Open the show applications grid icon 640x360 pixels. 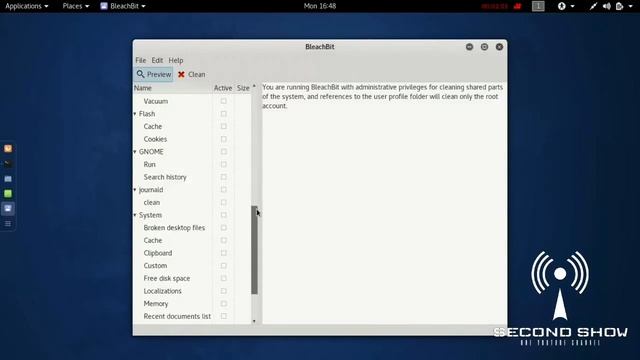[x=8, y=224]
